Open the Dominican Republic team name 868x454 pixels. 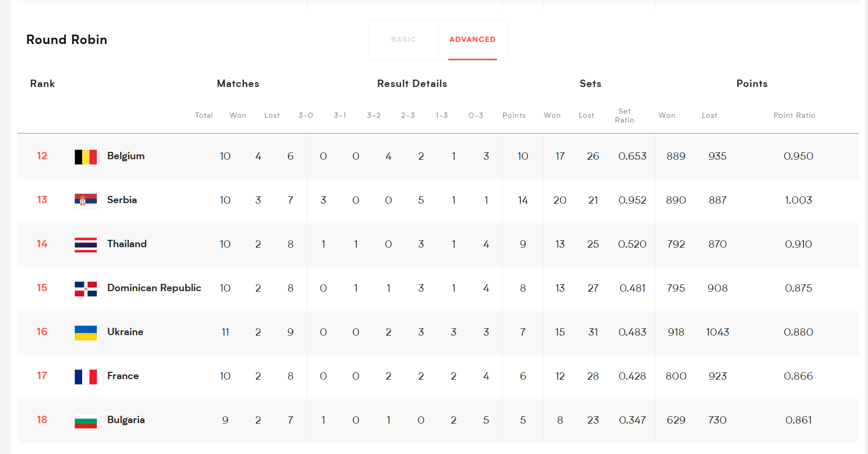[154, 288]
